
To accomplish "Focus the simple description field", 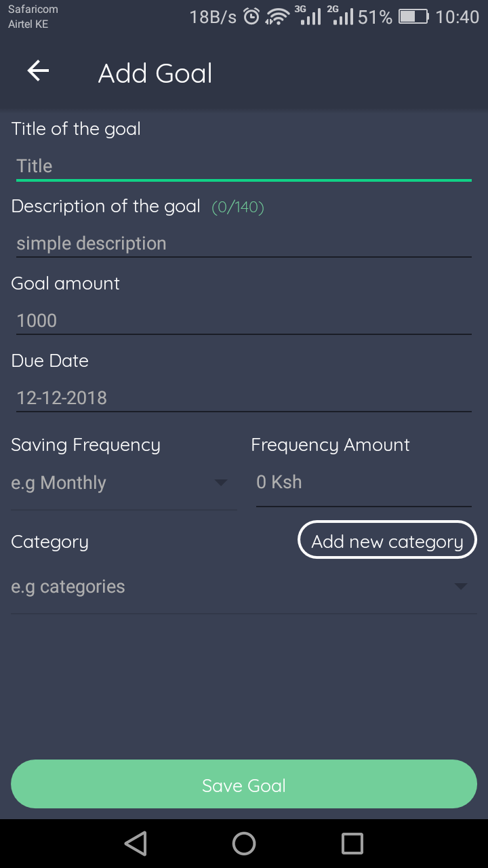I will [244, 243].
